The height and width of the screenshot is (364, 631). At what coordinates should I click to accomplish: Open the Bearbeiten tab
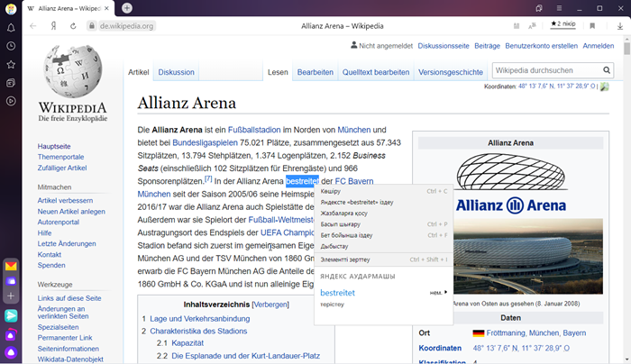pos(315,72)
